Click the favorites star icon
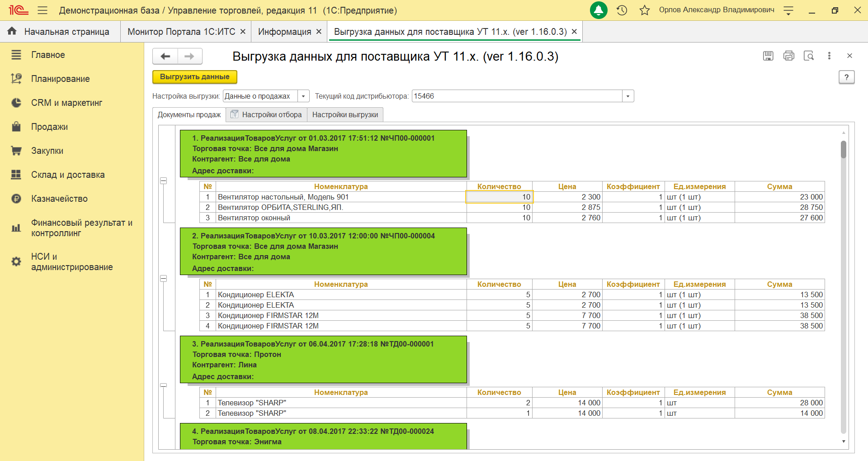Screen dimensions: 868x461 coord(645,10)
